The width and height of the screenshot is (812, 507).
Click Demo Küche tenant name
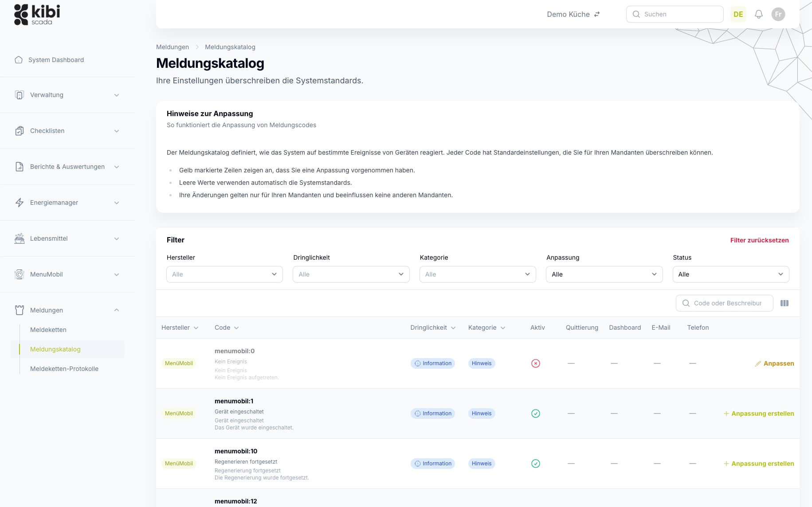[568, 14]
